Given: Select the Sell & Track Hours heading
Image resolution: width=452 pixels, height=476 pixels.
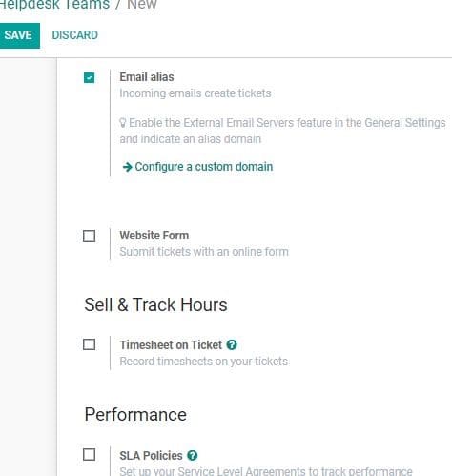Looking at the screenshot, I should tap(155, 304).
